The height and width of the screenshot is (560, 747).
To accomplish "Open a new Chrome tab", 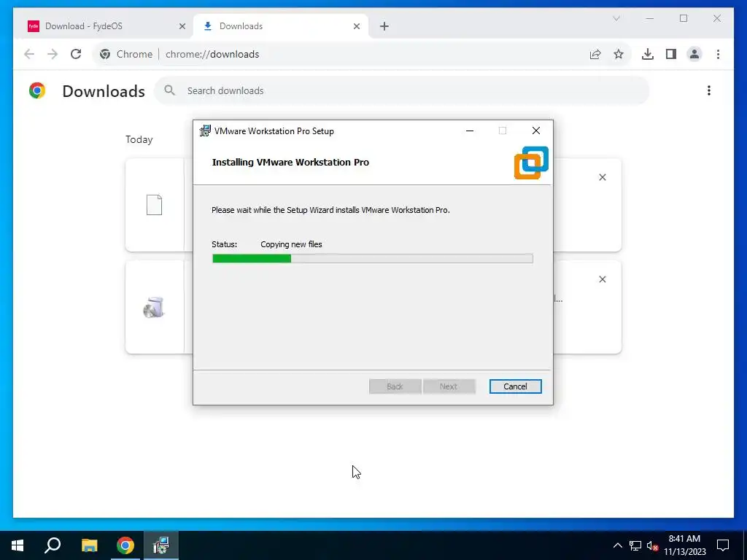I will click(x=384, y=27).
